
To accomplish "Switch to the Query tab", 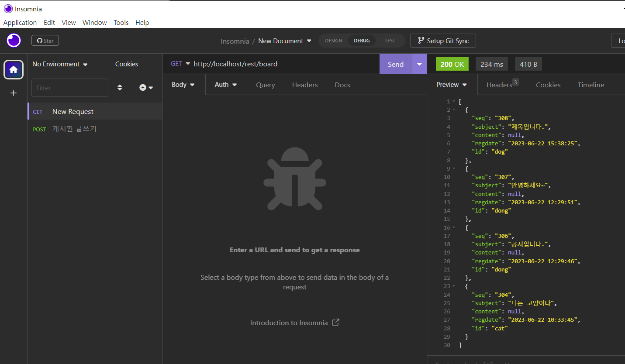I will [x=265, y=85].
